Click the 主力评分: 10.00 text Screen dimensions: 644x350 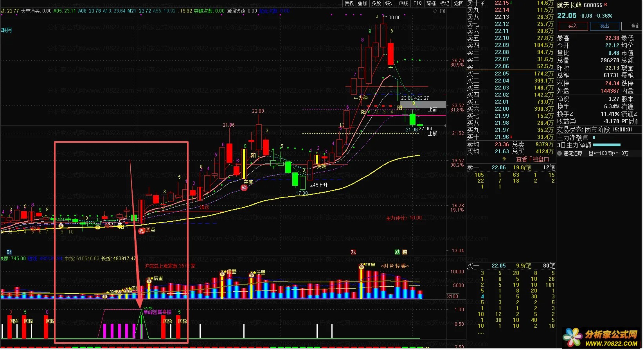tap(404, 218)
